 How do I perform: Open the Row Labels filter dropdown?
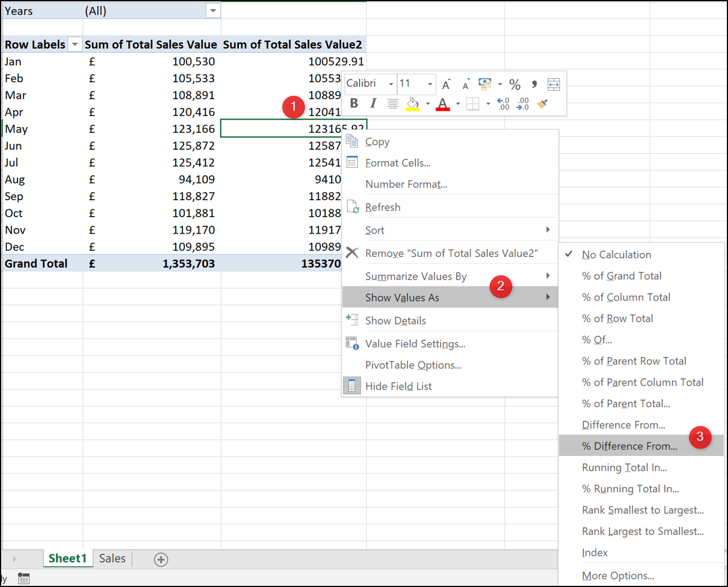point(74,44)
